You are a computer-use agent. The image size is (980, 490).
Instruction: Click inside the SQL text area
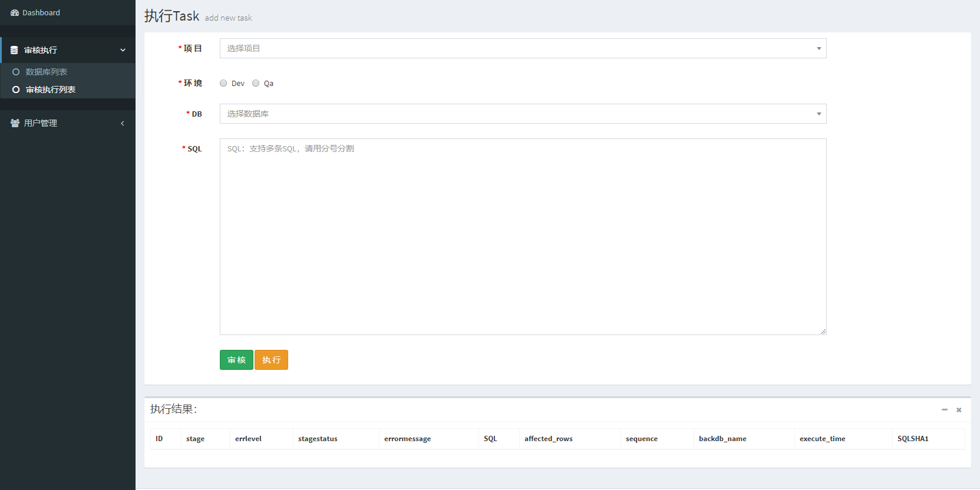pyautogui.click(x=523, y=237)
